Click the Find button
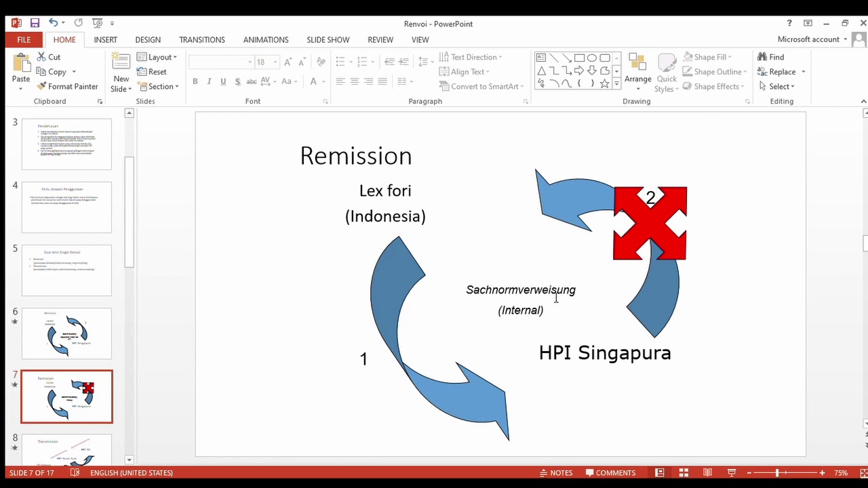 (771, 57)
